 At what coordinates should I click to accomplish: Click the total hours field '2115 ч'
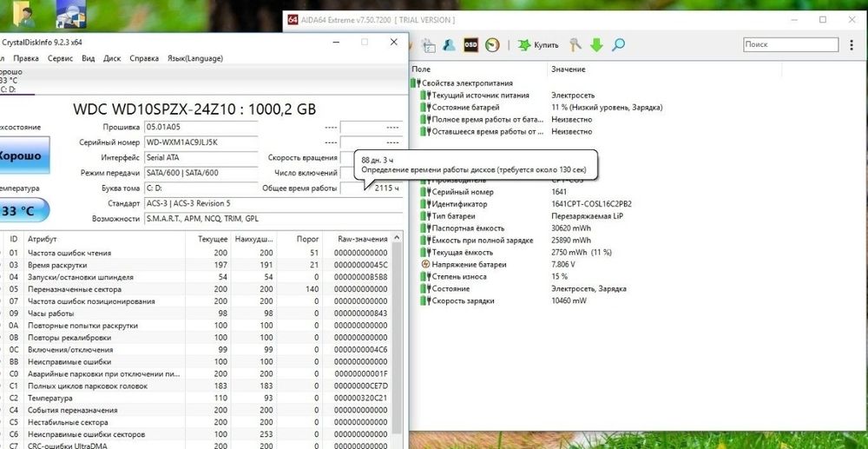click(371, 188)
